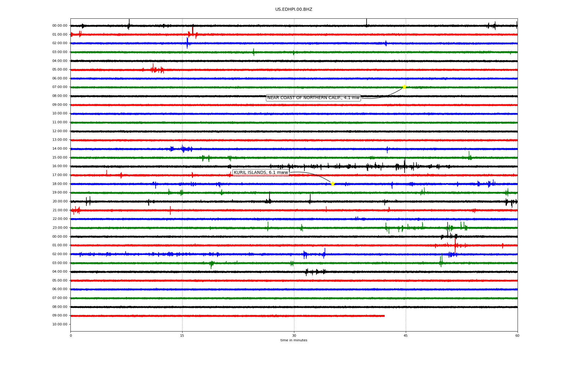Click the 14:00:00 time label
Image resolution: width=588 pixels, height=368 pixels.
click(x=60, y=149)
